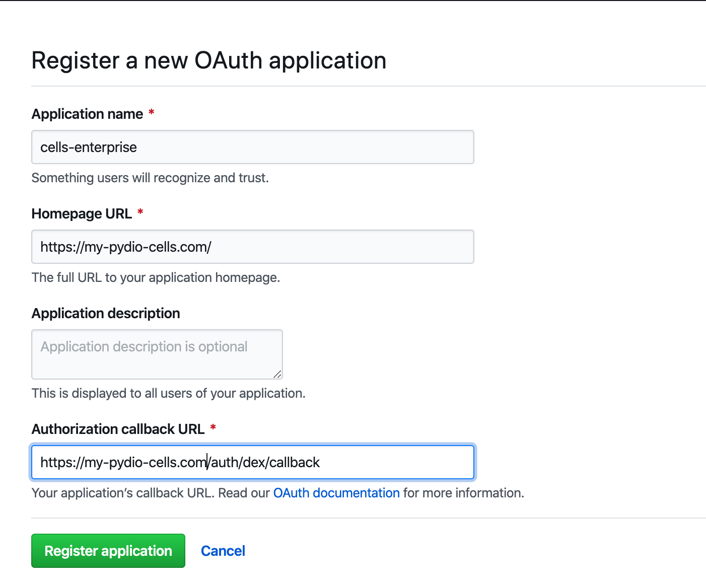Click the red asterisk beside Application name
The width and height of the screenshot is (706, 588).
[x=151, y=113]
